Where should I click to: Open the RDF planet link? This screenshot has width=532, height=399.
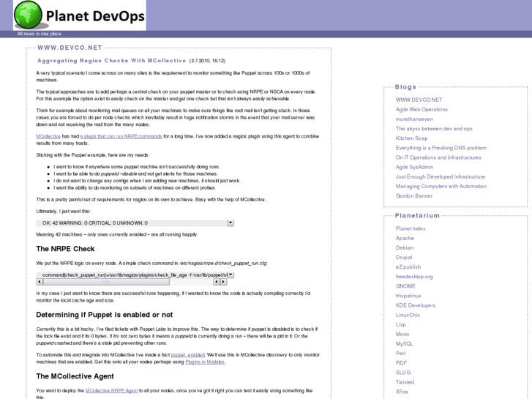(x=401, y=363)
